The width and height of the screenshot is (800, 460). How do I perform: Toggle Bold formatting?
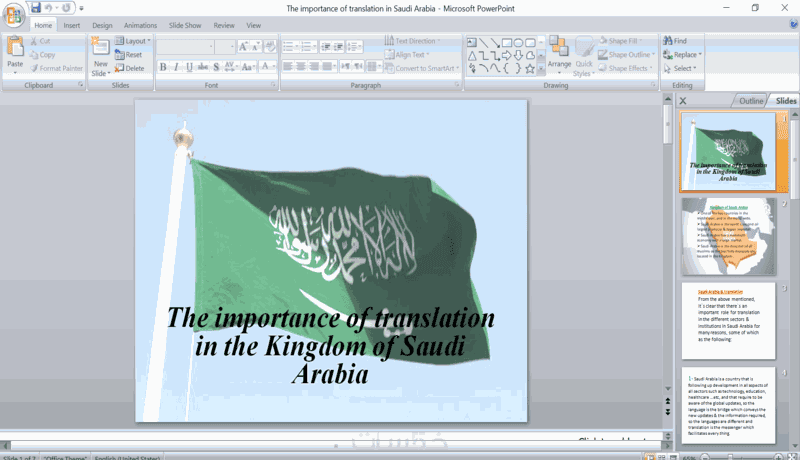pos(163,67)
